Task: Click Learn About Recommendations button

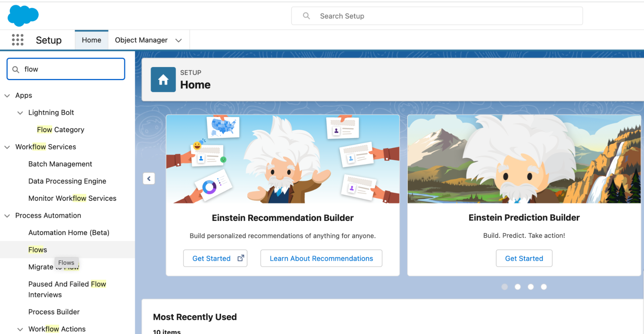Action: coord(321,258)
